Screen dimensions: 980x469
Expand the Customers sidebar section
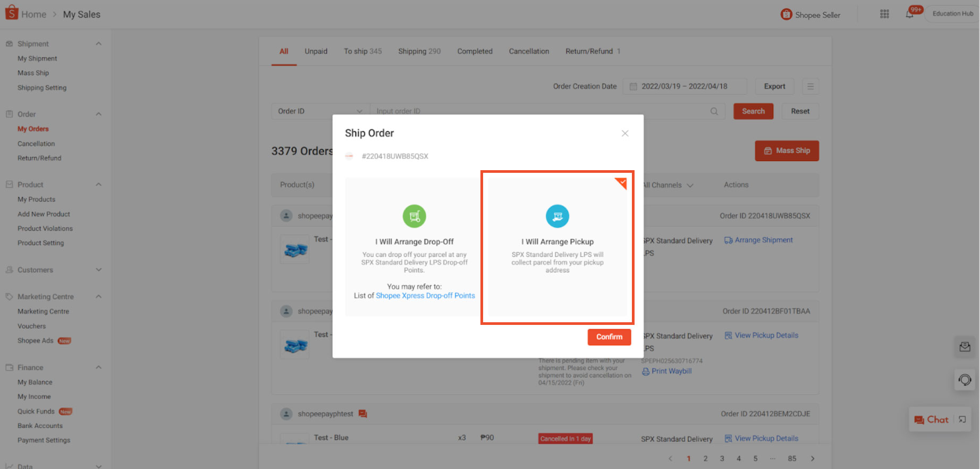[98, 270]
